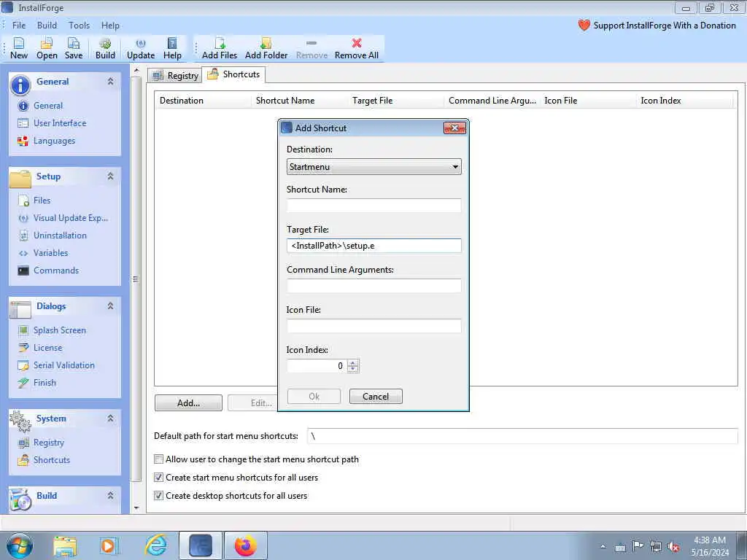Collapse the General sidebar group

pyautogui.click(x=111, y=82)
